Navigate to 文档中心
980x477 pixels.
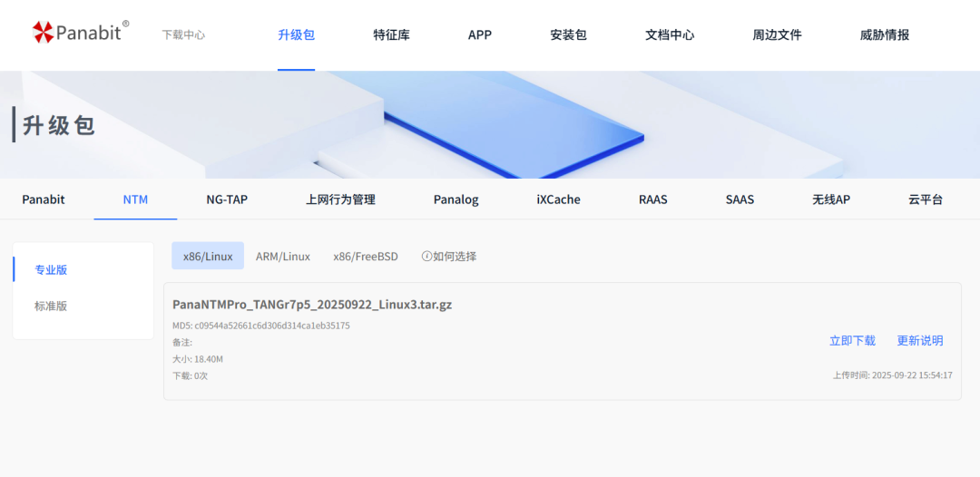coord(670,35)
